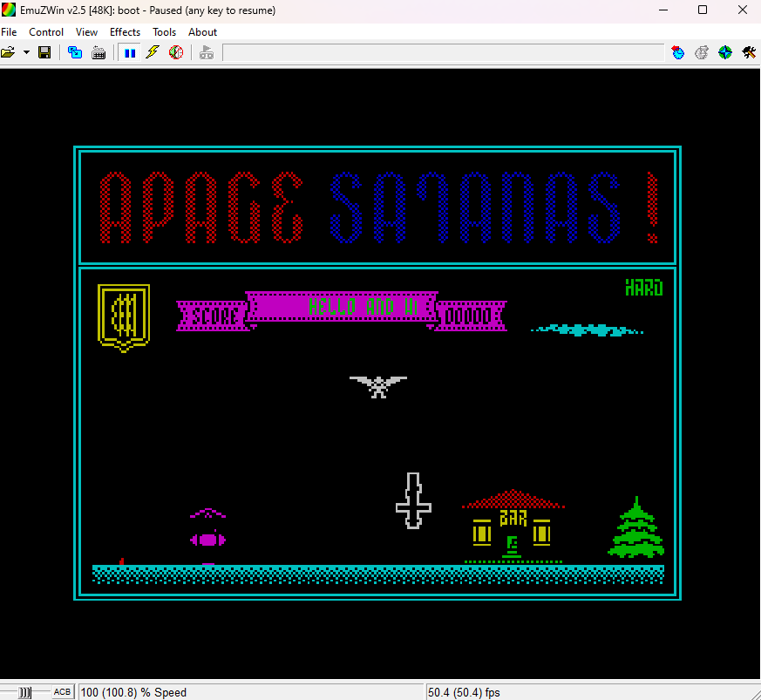
Task: Click the '50.4 (50.4) fps' readout
Action: click(x=464, y=692)
